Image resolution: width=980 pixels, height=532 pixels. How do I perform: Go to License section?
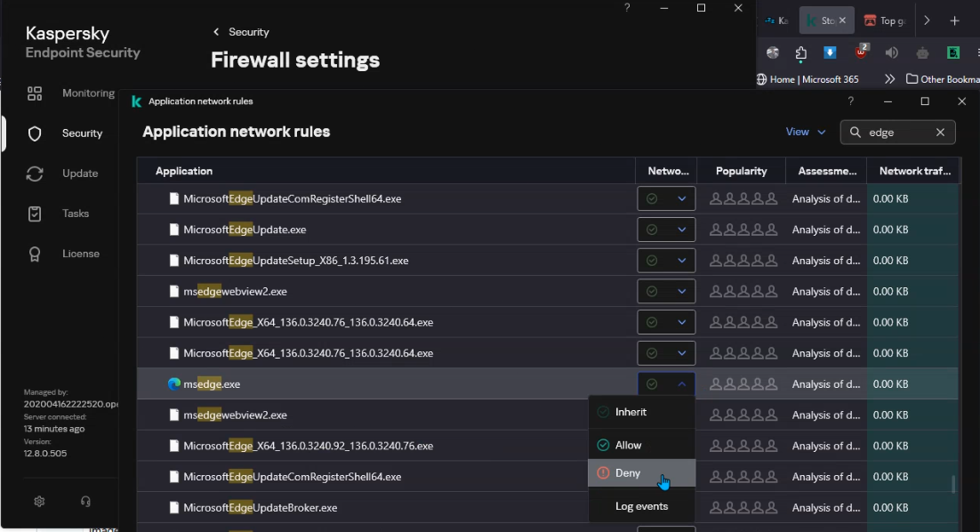pos(81,254)
